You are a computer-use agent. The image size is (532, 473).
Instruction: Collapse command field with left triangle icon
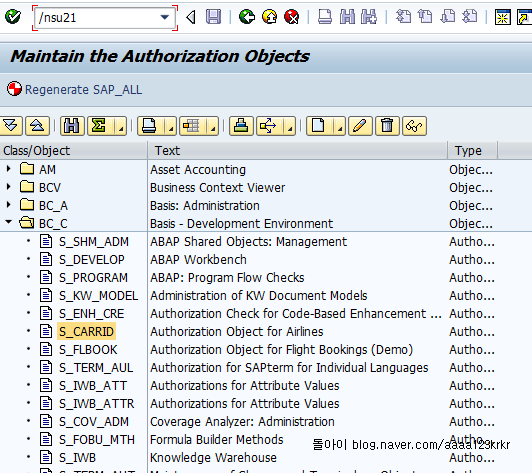(191, 17)
